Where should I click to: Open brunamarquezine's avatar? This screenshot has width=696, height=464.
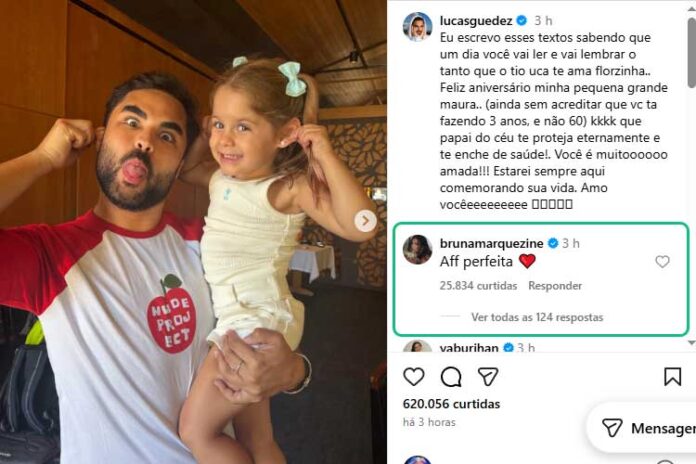pos(417,250)
